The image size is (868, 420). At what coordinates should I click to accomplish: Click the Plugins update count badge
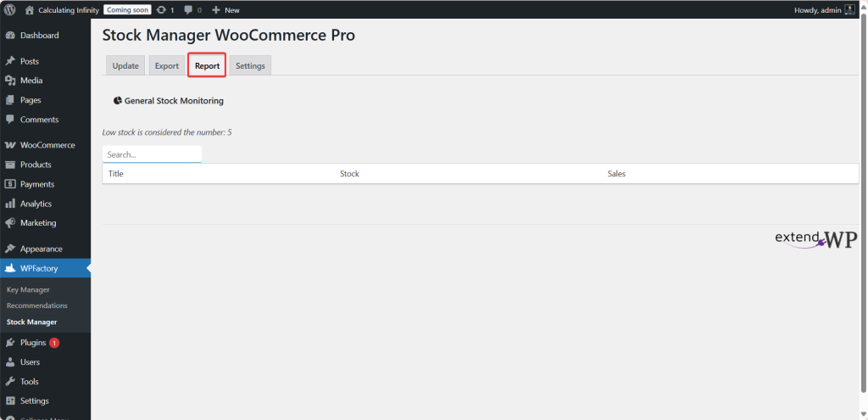54,343
